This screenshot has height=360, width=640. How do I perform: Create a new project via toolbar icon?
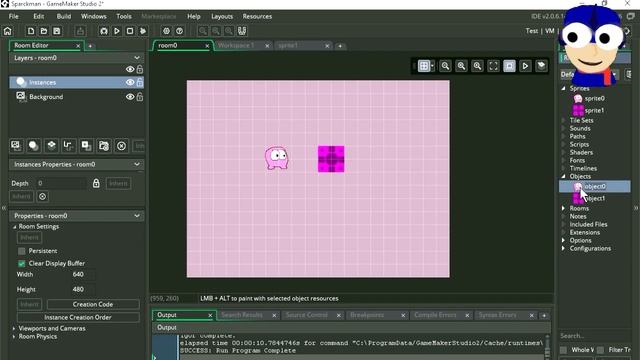tap(31, 31)
